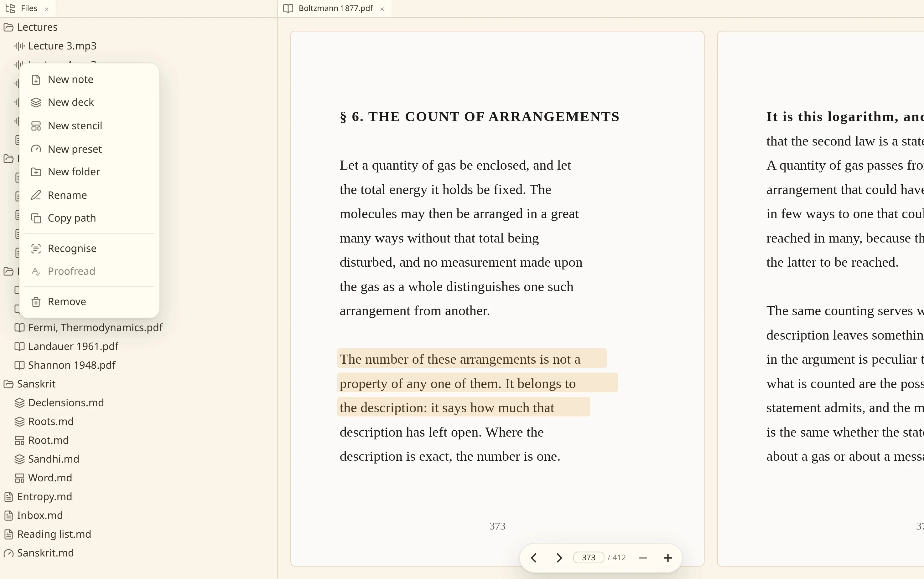Click Copy path menu entry
Viewport: 924px width, 579px height.
point(89,218)
